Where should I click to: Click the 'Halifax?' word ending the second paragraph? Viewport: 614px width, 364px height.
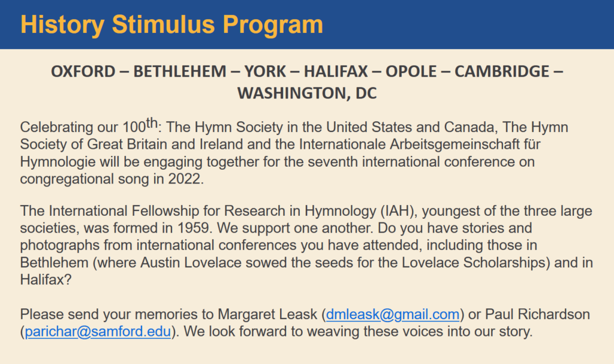(46, 280)
